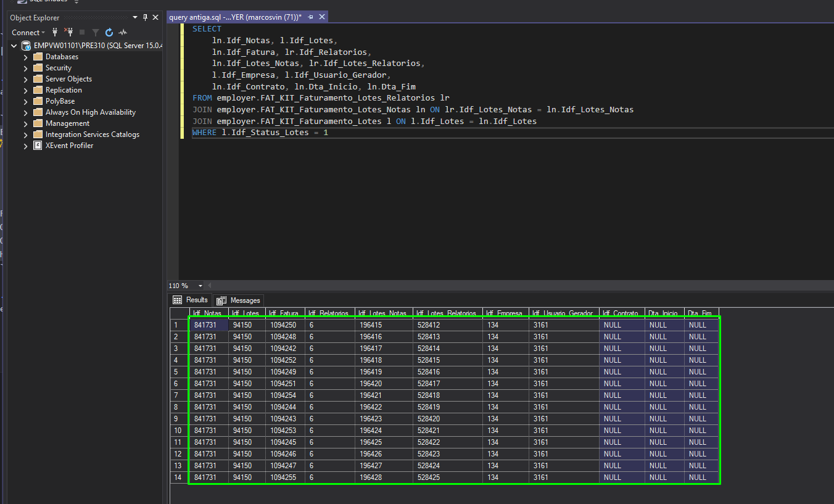Viewport: 834px width, 504px height.
Task: Expand the Security folder
Action: click(26, 68)
